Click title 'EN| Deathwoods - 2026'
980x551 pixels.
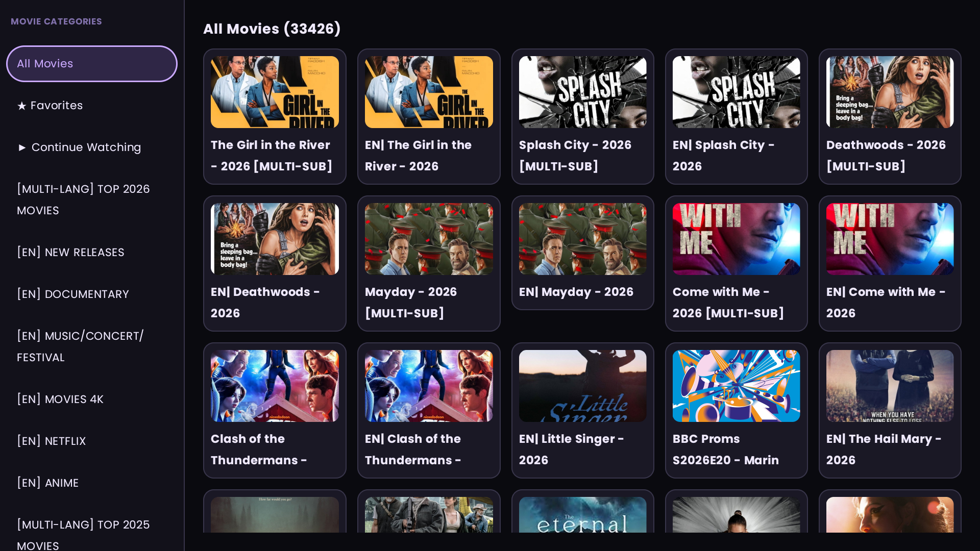265,303
